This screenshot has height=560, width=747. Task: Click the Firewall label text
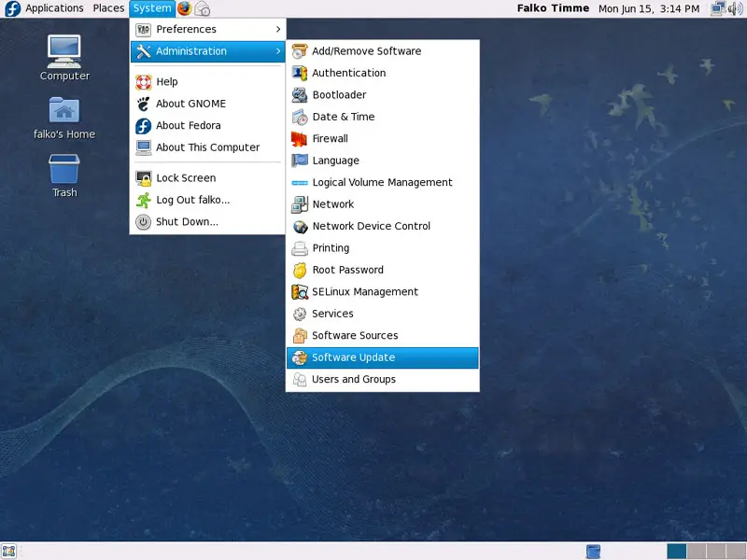point(331,138)
